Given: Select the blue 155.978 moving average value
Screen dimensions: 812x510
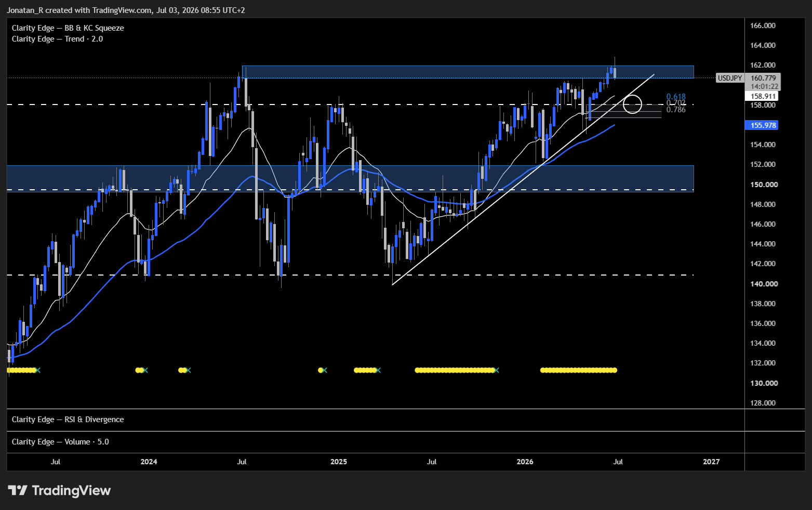Looking at the screenshot, I should pos(762,125).
